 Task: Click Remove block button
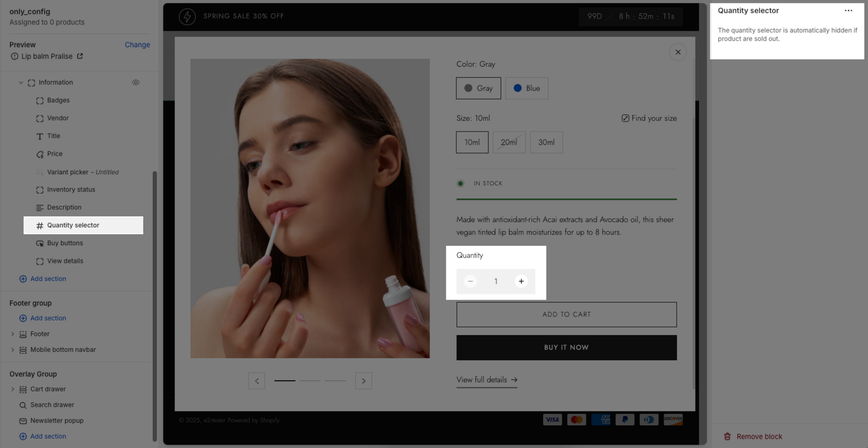753,437
